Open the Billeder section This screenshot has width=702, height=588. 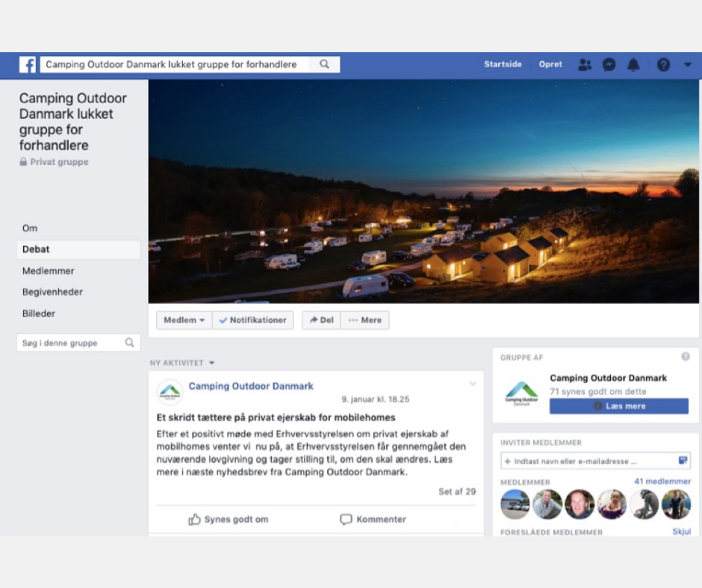(39, 313)
